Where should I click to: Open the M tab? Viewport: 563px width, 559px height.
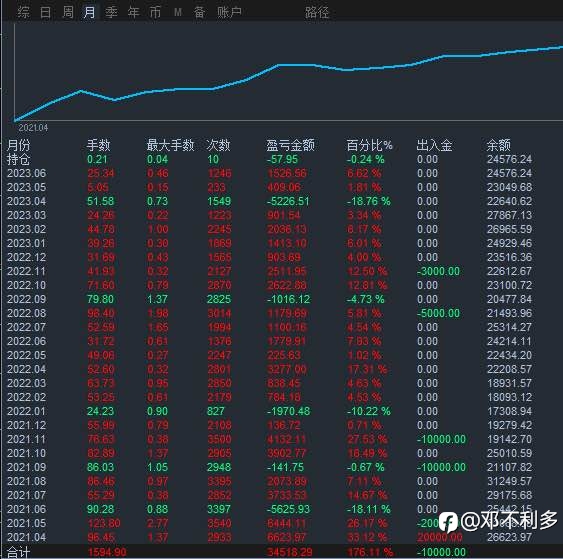click(x=177, y=13)
